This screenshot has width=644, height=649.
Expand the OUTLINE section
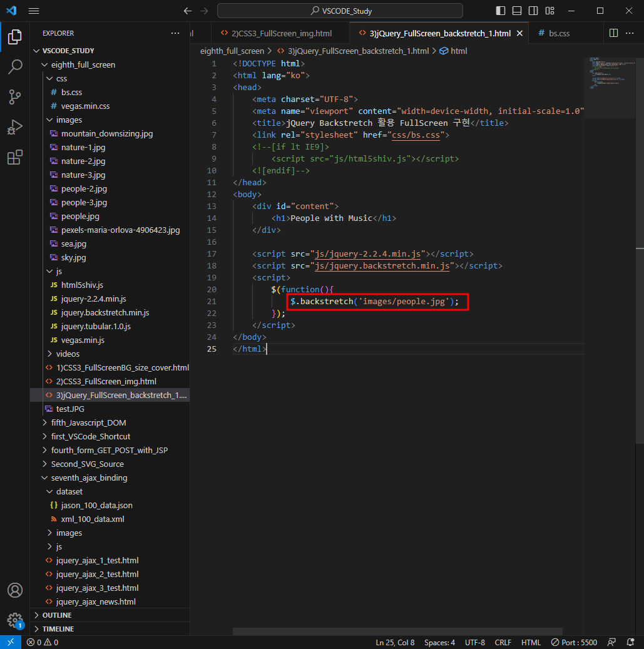(x=110, y=615)
